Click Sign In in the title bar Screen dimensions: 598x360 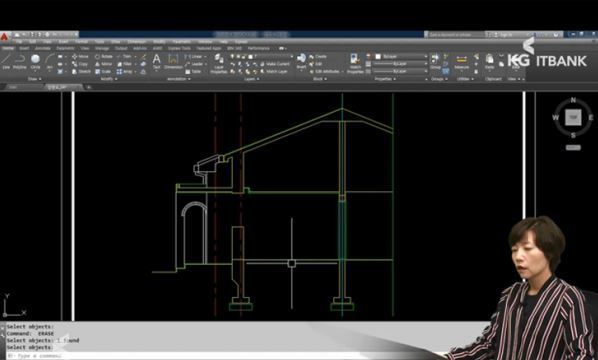coord(505,35)
